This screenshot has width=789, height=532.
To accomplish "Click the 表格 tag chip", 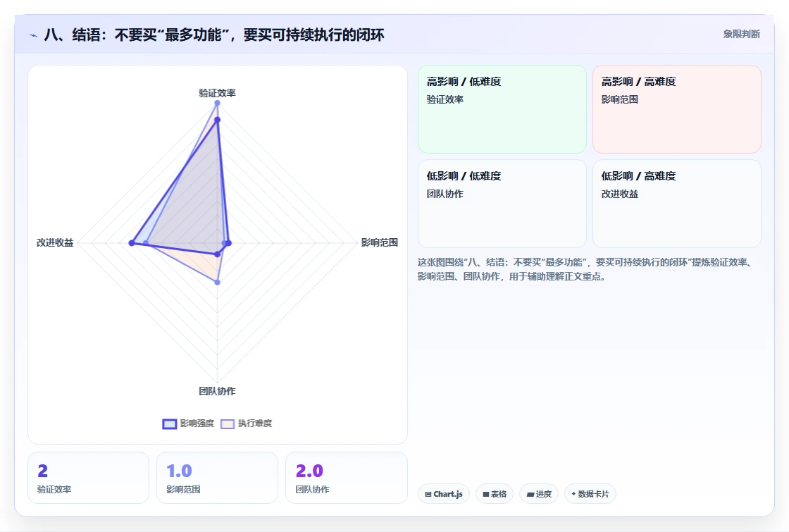I will (495, 494).
